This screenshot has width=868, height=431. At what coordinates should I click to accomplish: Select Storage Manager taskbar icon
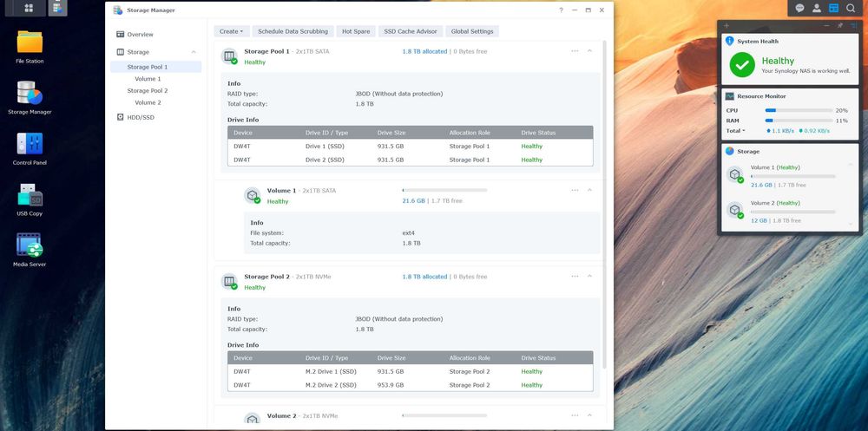[57, 8]
